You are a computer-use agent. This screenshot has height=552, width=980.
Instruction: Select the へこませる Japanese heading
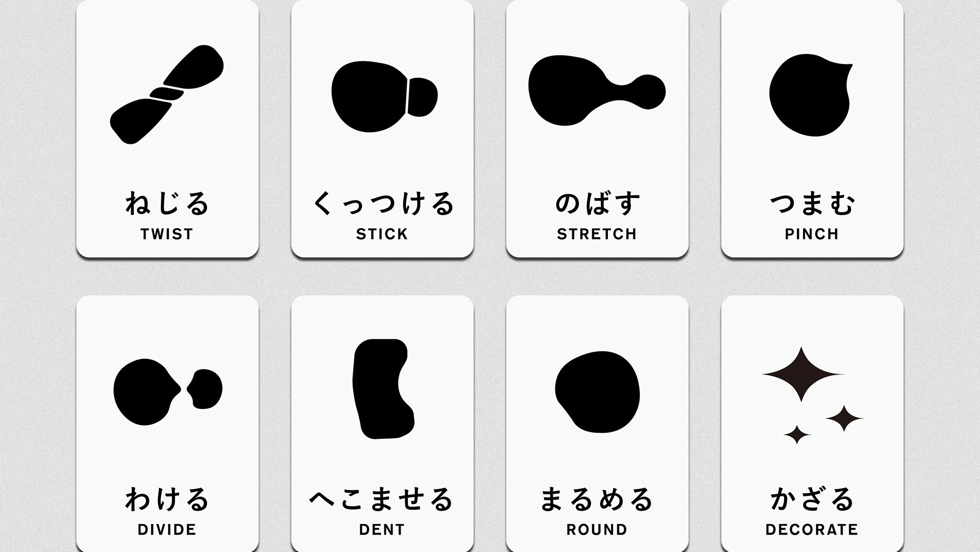pos(382,499)
